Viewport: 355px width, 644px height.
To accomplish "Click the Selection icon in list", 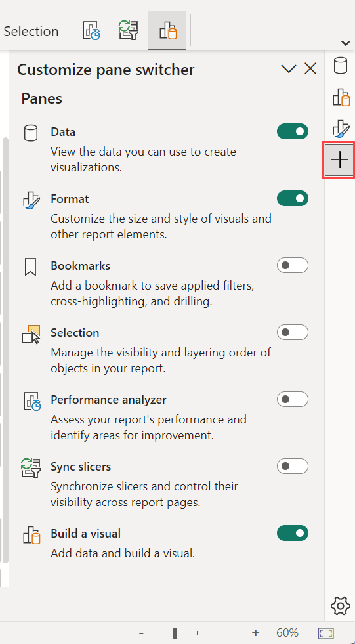I will click(x=31, y=334).
